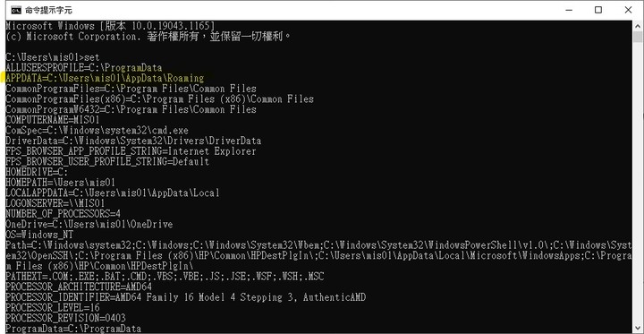Click the PATHEXT output line
Image resolution: width=644 pixels, height=334 pixels.
165,277
